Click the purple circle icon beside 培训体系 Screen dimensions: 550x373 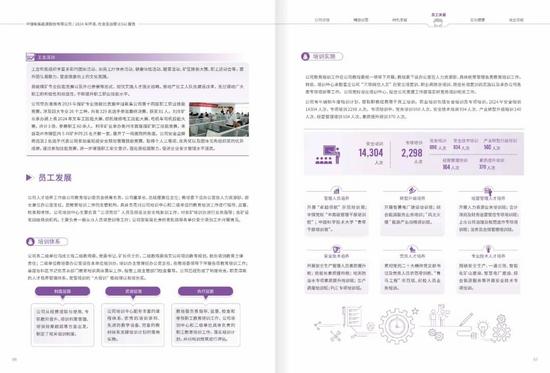click(x=31, y=241)
